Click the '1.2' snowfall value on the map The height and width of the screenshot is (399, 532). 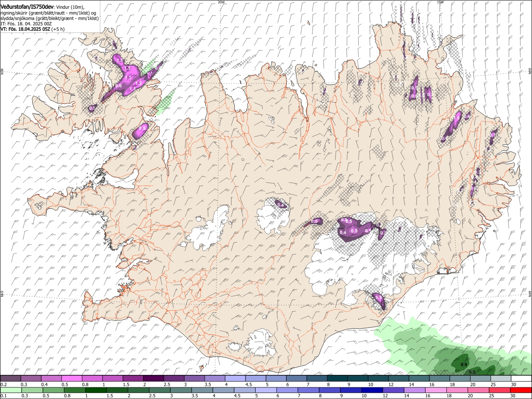tap(139, 83)
